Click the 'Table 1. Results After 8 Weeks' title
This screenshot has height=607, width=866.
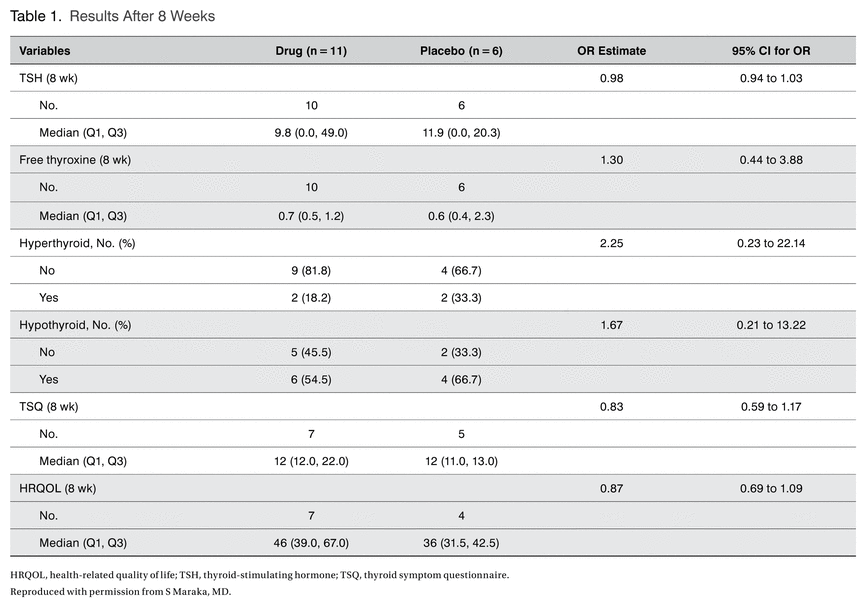(x=112, y=16)
